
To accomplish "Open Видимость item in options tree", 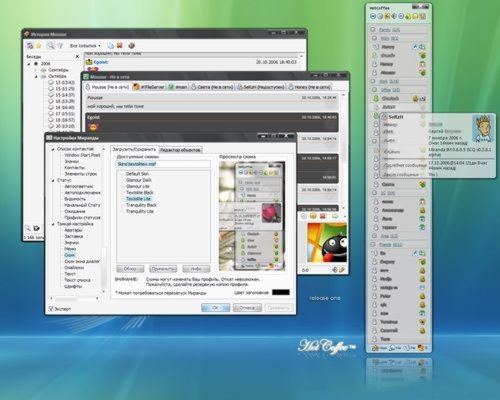I will 75,199.
